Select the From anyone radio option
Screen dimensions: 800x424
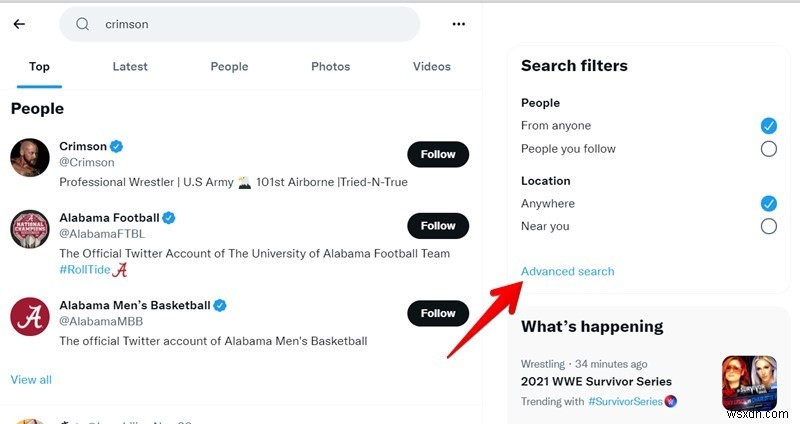[x=768, y=126]
